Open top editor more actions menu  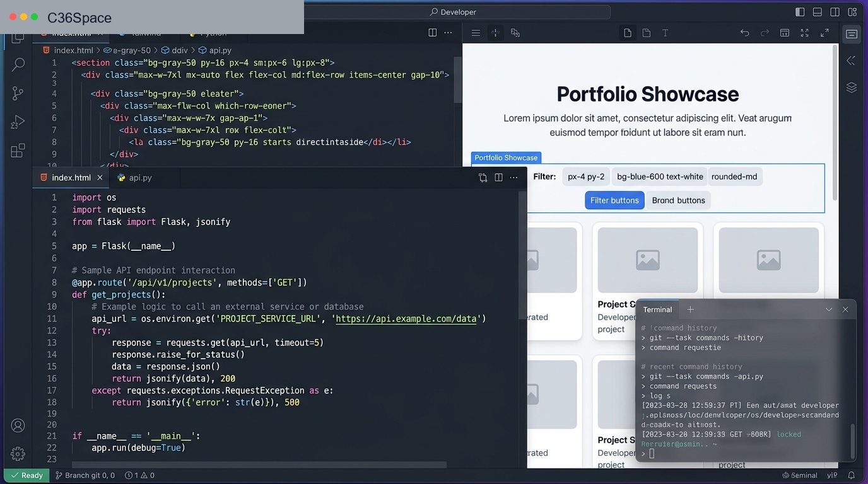449,33
